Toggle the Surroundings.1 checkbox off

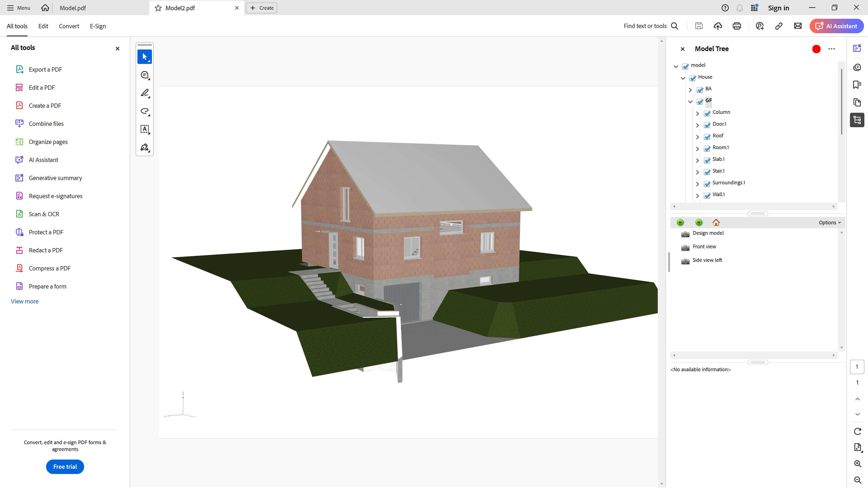click(707, 183)
